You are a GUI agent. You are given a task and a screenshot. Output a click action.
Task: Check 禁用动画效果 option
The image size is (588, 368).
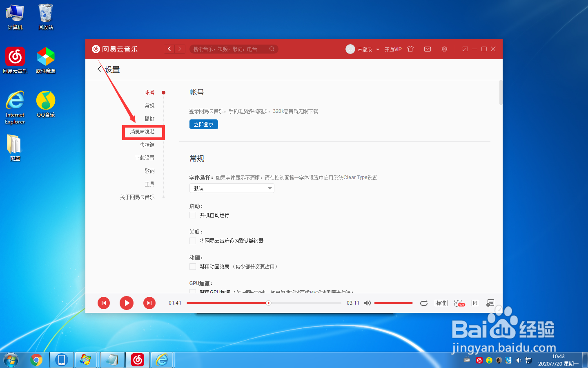(193, 267)
